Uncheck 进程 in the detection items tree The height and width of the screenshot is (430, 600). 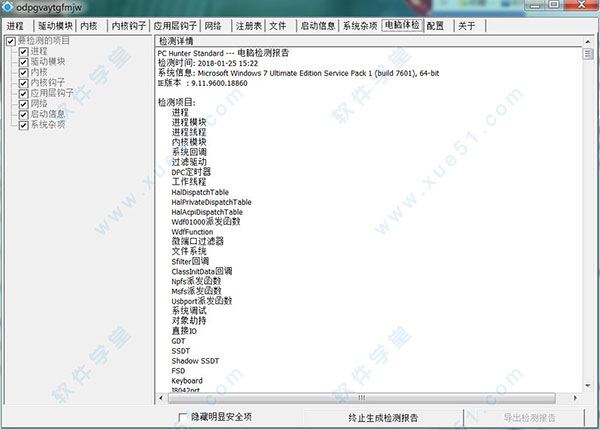23,52
